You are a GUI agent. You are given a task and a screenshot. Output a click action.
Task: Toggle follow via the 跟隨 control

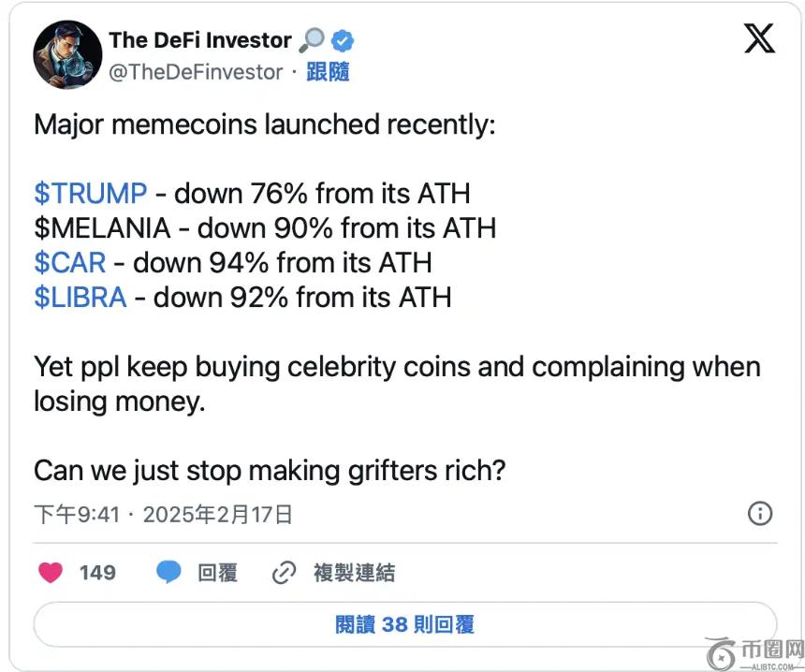[328, 71]
